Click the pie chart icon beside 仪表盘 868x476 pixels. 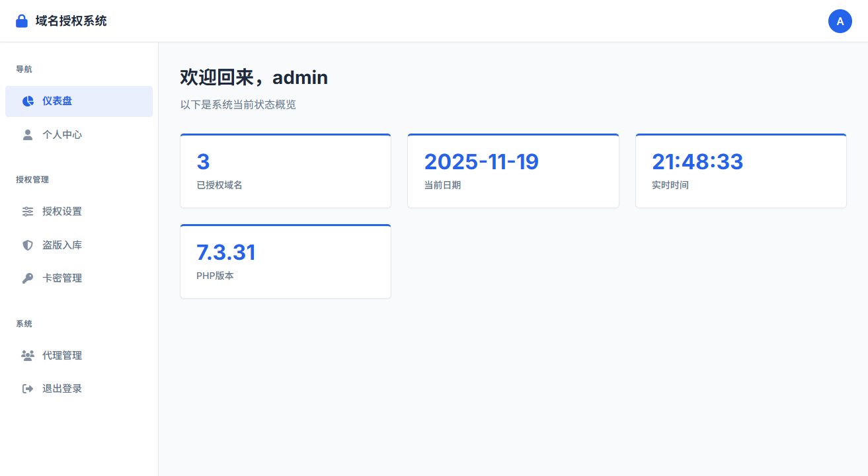(x=28, y=101)
